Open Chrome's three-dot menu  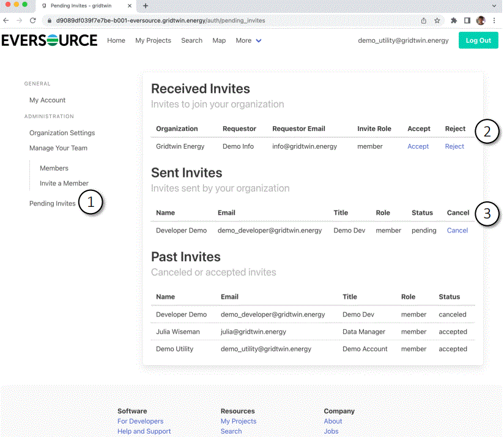click(494, 20)
